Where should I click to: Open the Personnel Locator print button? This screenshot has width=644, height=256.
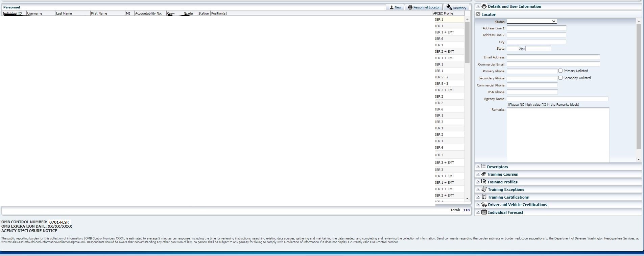point(424,7)
